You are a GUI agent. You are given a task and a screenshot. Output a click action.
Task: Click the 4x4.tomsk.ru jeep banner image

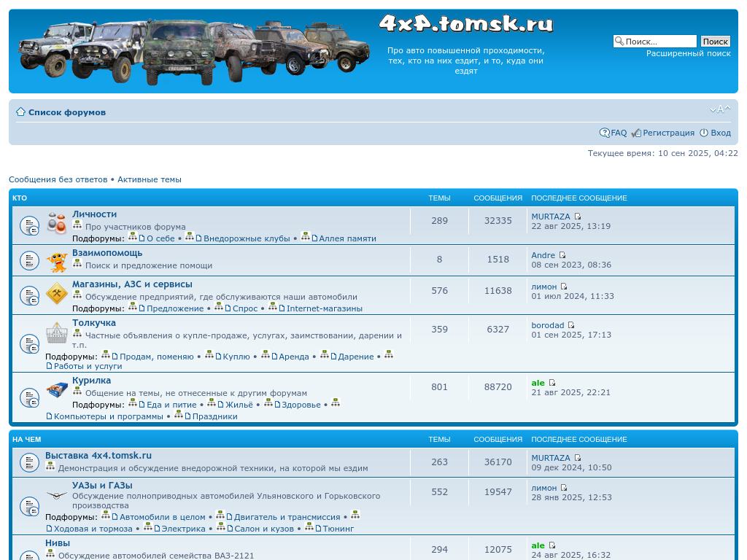pyautogui.click(x=193, y=50)
